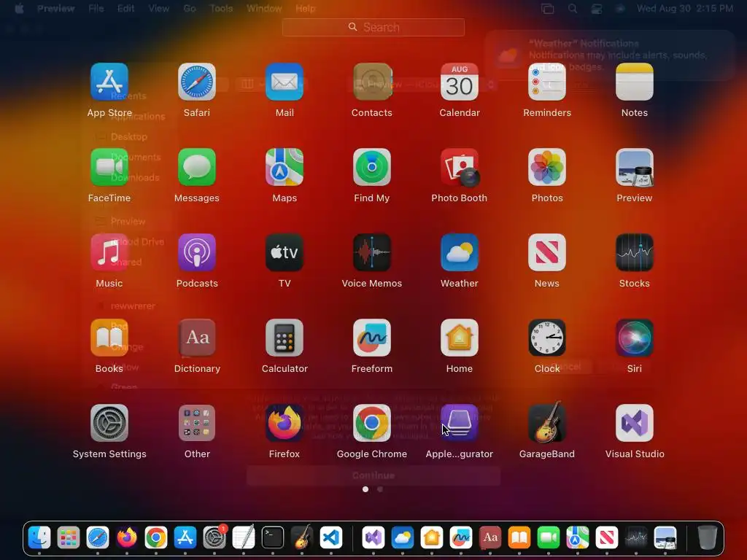
Task: Launch Reminders from Launchpad
Action: point(547,82)
